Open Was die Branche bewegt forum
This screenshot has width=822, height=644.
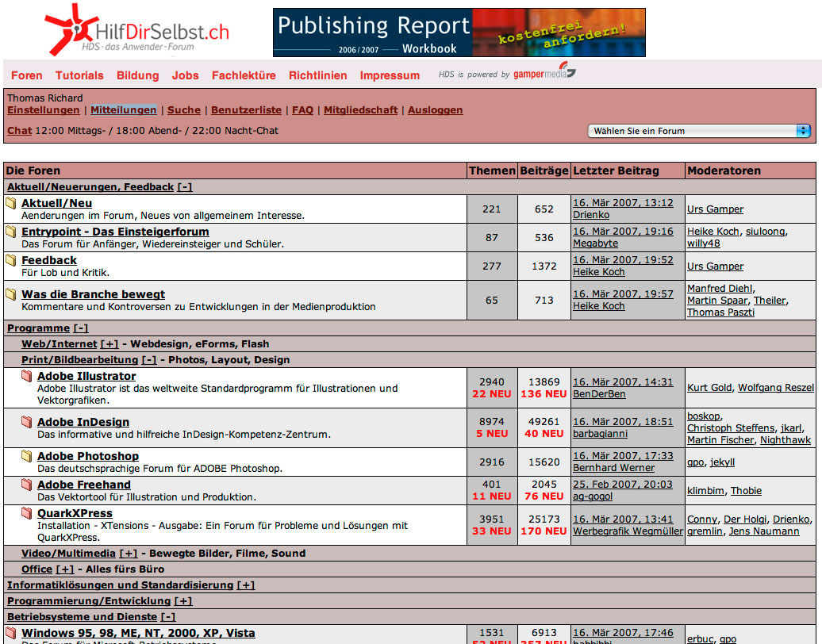pyautogui.click(x=94, y=294)
